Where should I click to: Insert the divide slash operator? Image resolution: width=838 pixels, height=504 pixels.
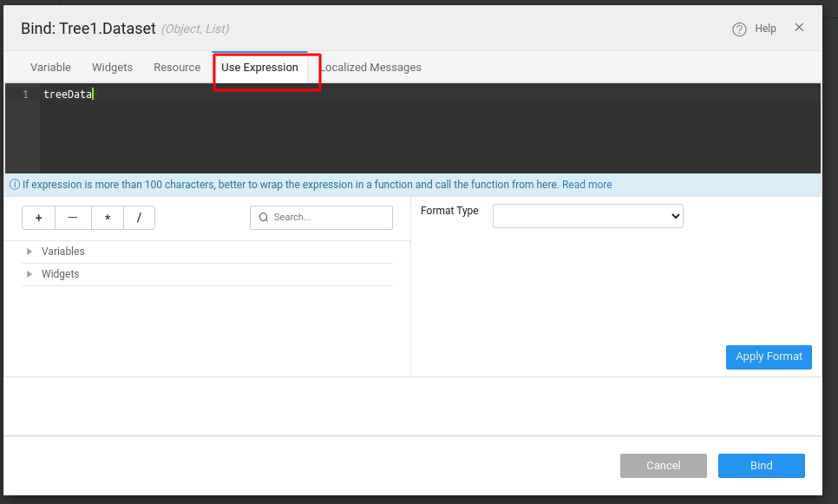click(x=139, y=218)
